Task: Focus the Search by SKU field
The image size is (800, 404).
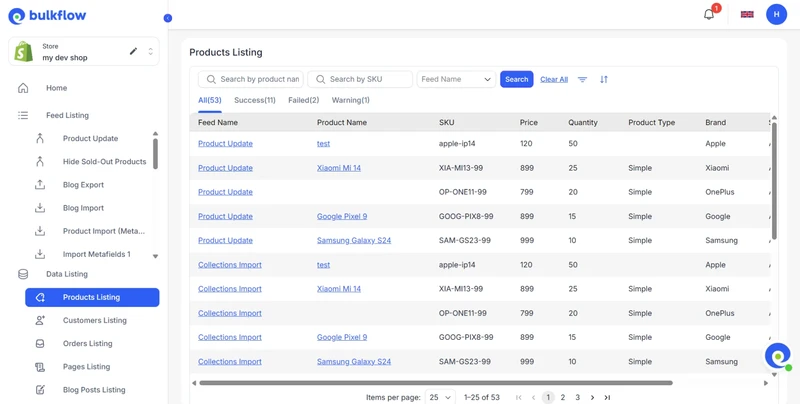Action: point(360,79)
